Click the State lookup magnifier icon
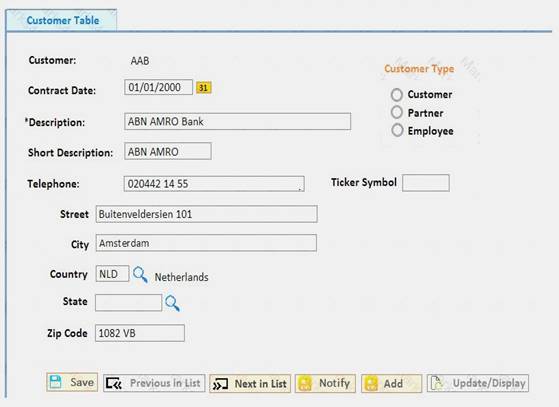The width and height of the screenshot is (559, 407). pyautogui.click(x=172, y=303)
